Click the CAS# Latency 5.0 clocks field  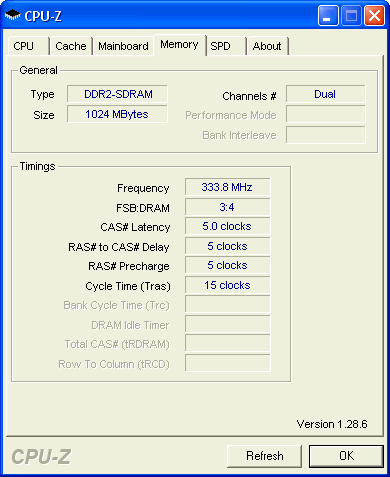(228, 226)
